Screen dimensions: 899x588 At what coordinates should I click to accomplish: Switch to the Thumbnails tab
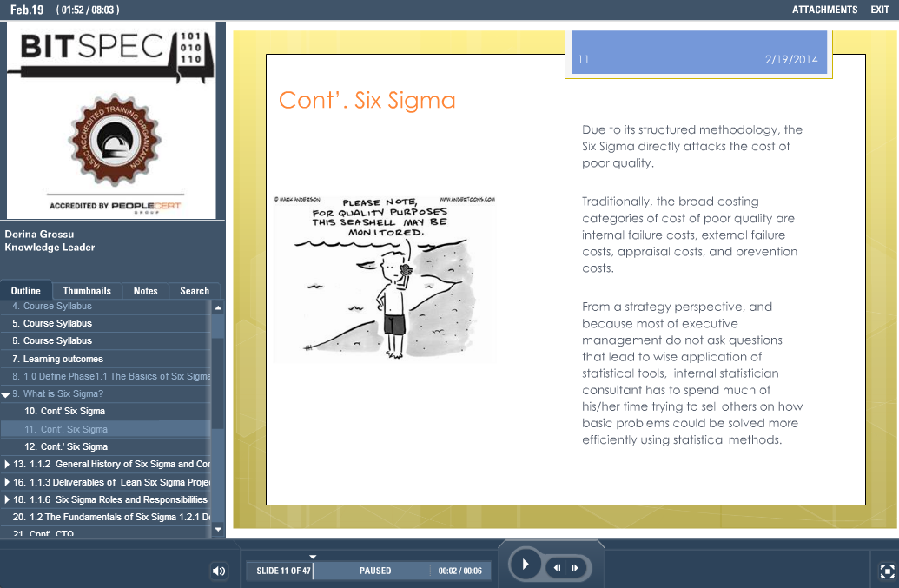coord(87,291)
